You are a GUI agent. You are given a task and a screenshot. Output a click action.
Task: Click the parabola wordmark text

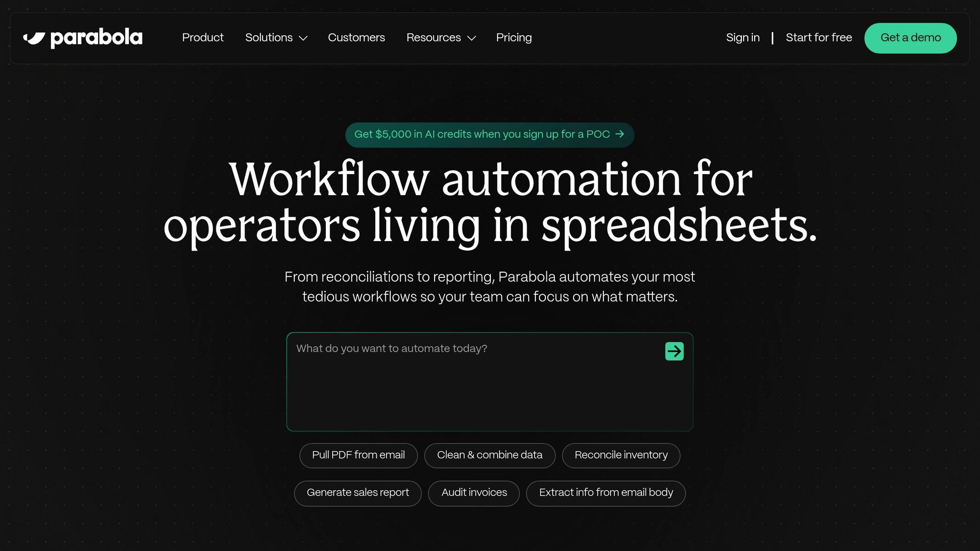click(x=96, y=38)
